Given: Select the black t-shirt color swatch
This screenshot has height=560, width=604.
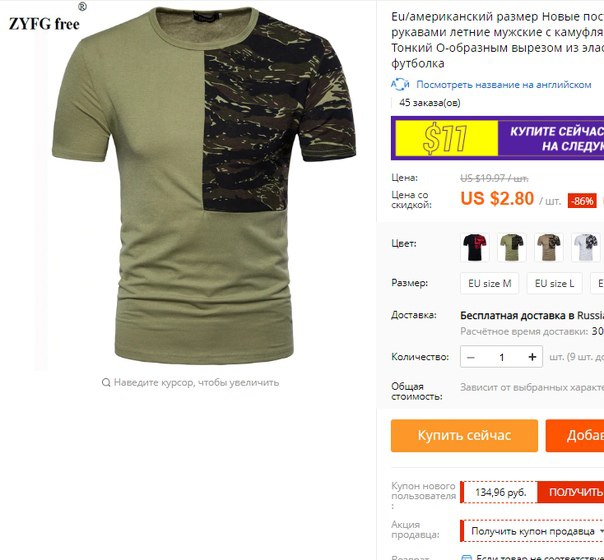Looking at the screenshot, I should click(475, 247).
